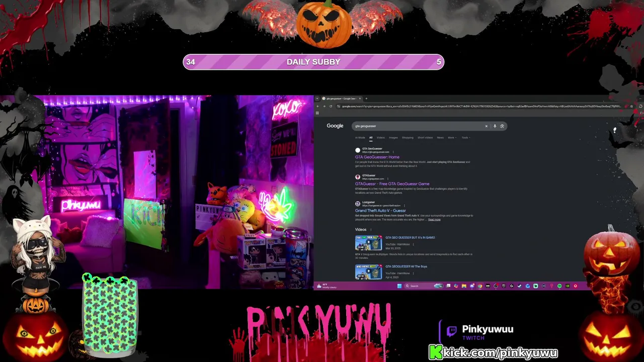Bookmark this page with the star icon
Image resolution: width=644 pixels, height=362 pixels.
click(631, 106)
